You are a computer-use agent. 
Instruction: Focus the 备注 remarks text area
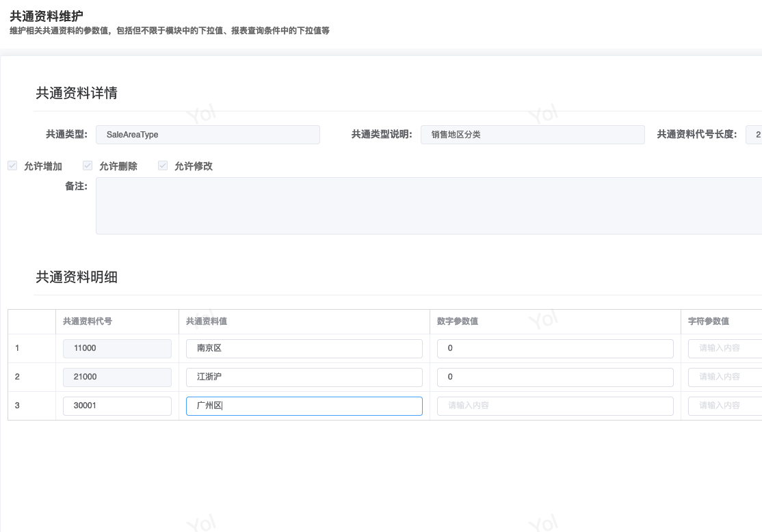[428, 206]
